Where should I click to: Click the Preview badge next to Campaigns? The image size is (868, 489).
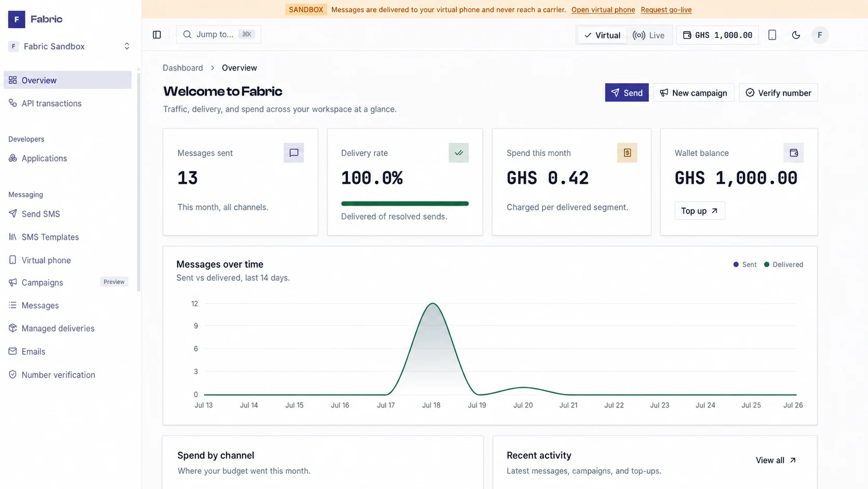[114, 282]
